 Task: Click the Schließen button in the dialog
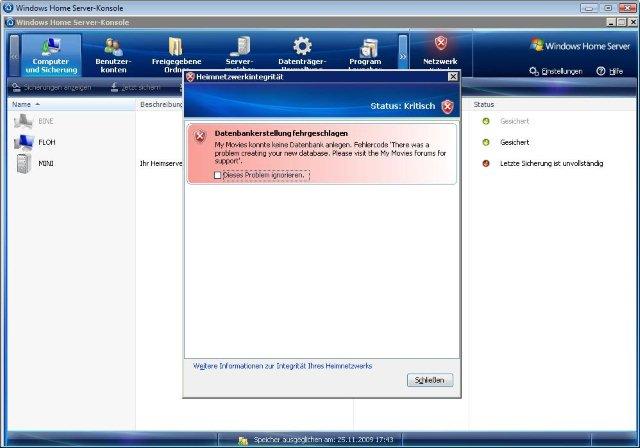pos(431,380)
